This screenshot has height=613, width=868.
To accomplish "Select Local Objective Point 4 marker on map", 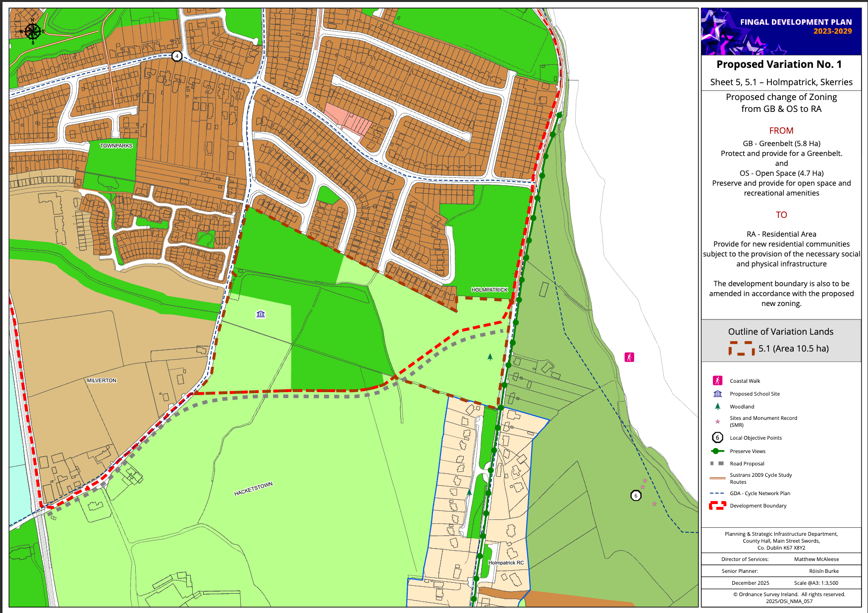I will [177, 56].
